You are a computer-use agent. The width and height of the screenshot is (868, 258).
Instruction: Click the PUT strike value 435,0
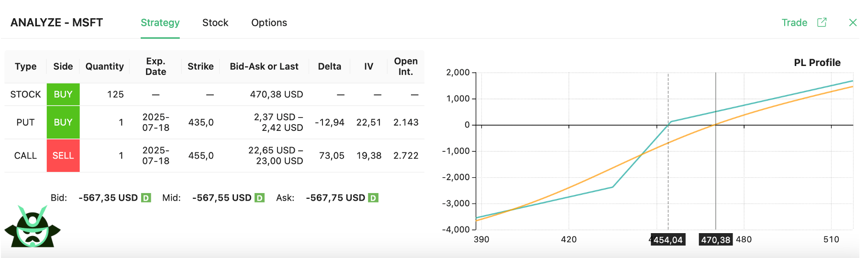(x=200, y=122)
